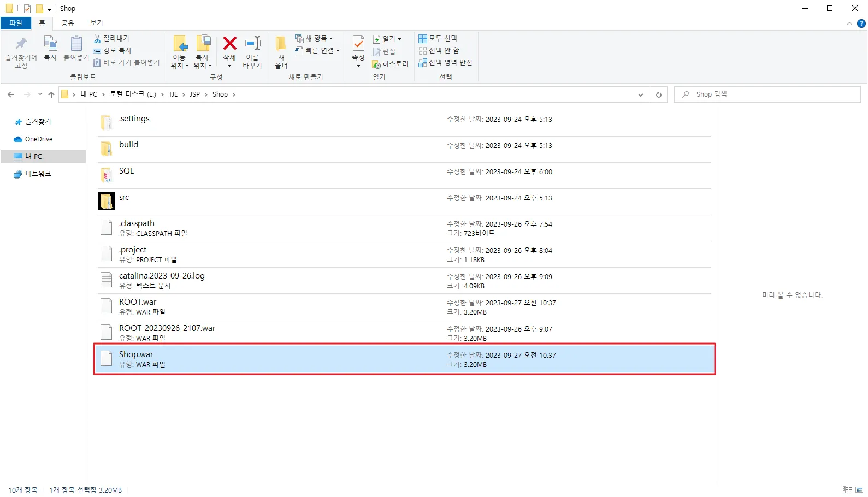Image resolution: width=868 pixels, height=497 pixels.
Task: Click properties checkmark icon in title bar
Action: click(27, 8)
